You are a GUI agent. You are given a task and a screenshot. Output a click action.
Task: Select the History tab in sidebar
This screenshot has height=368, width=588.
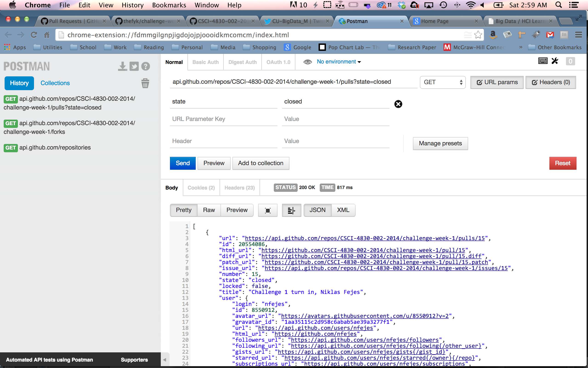point(19,83)
